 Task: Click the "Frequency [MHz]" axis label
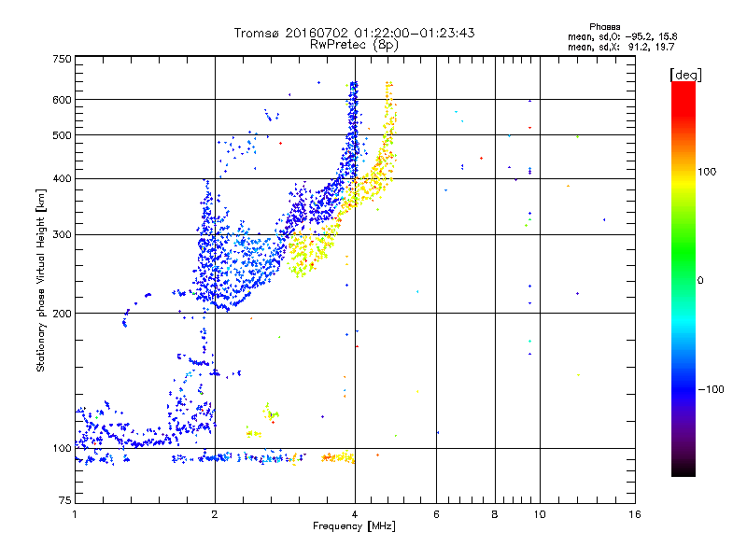pos(354,526)
